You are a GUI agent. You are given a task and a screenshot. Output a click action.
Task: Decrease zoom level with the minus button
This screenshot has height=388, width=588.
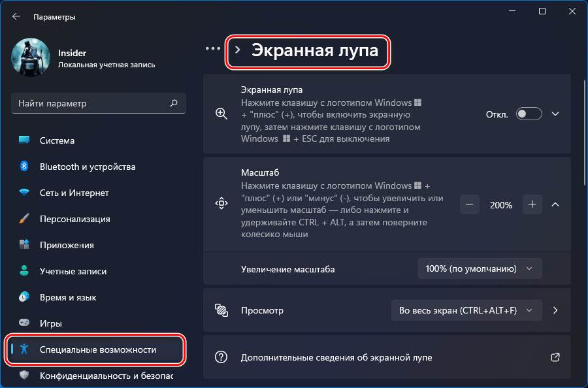(470, 204)
